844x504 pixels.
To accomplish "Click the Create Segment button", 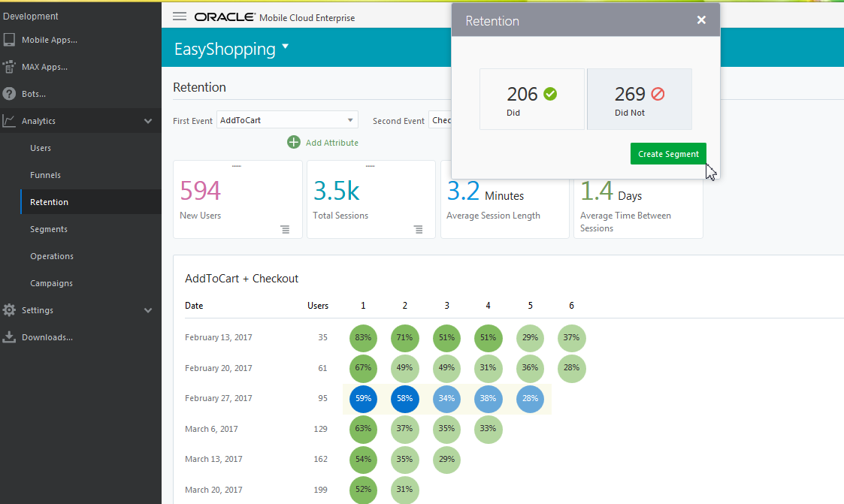I will 668,154.
